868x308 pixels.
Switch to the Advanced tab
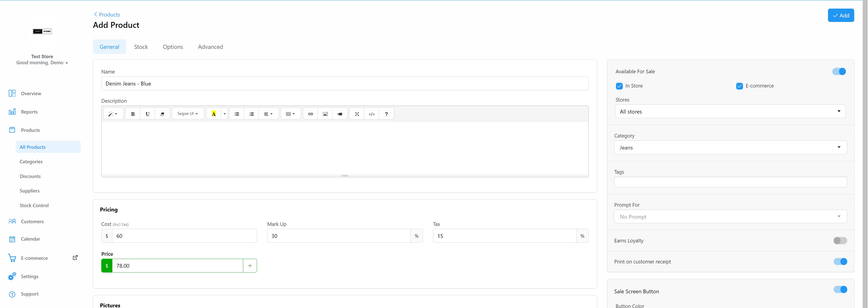click(210, 47)
